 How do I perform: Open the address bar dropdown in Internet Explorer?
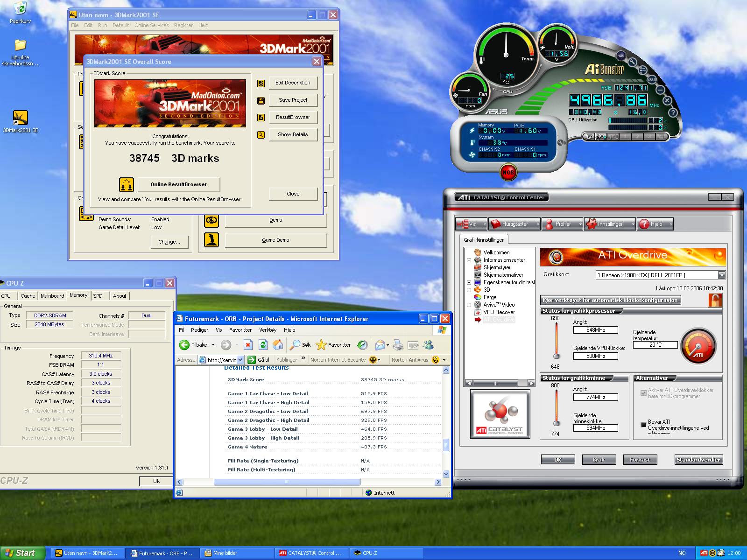tap(240, 360)
